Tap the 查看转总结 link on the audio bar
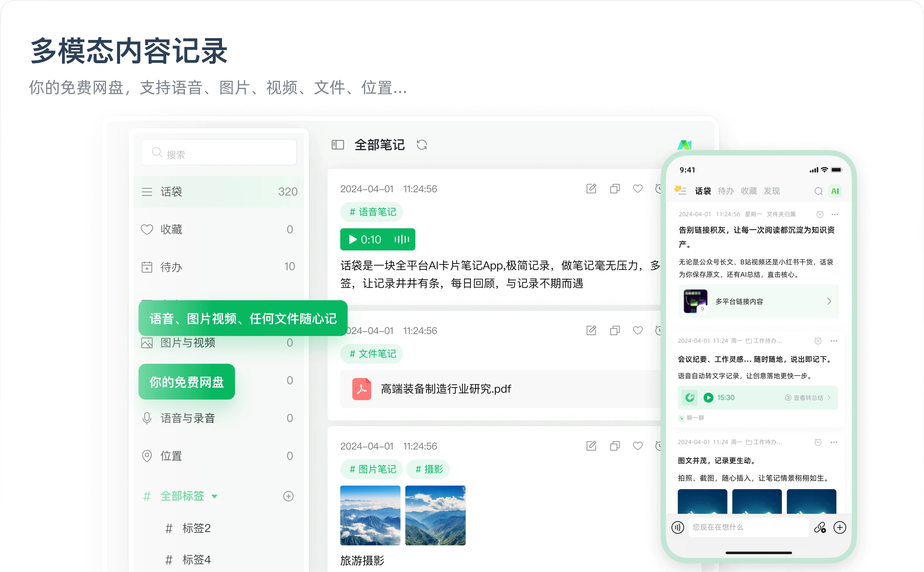This screenshot has width=924, height=572. pos(808,398)
